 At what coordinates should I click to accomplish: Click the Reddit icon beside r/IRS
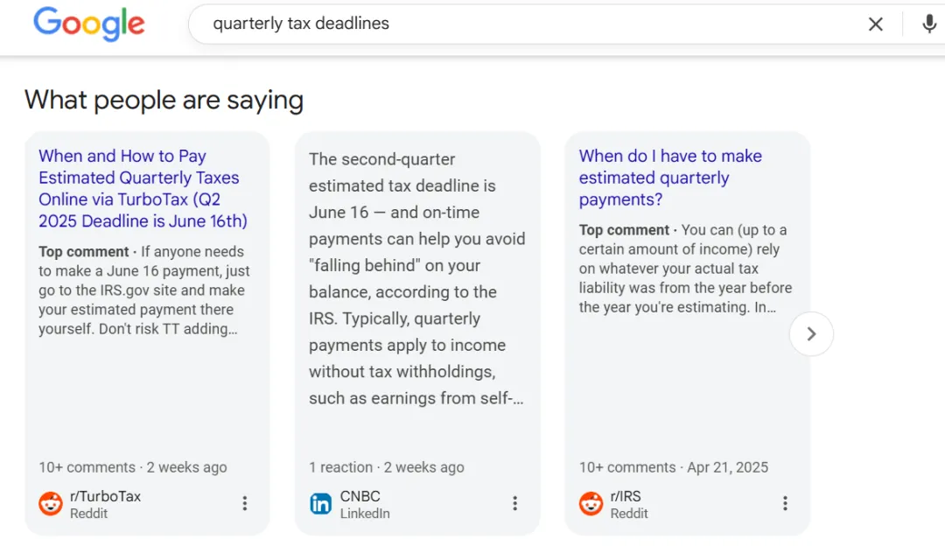[591, 504]
